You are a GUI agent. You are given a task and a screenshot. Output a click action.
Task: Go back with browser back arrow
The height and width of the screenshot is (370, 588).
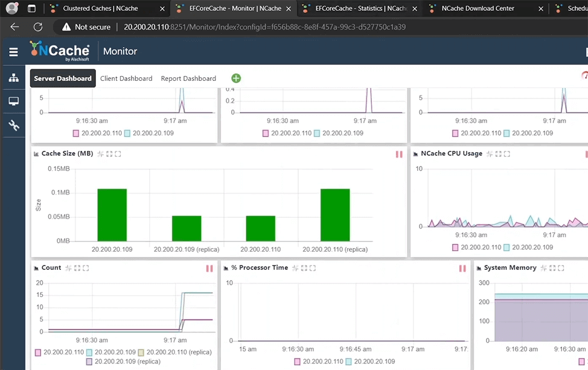(14, 27)
